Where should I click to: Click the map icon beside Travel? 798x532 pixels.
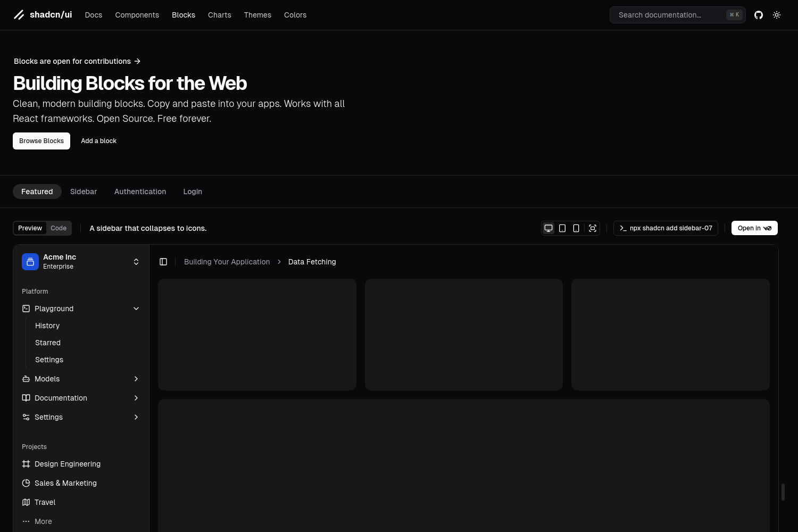click(26, 502)
